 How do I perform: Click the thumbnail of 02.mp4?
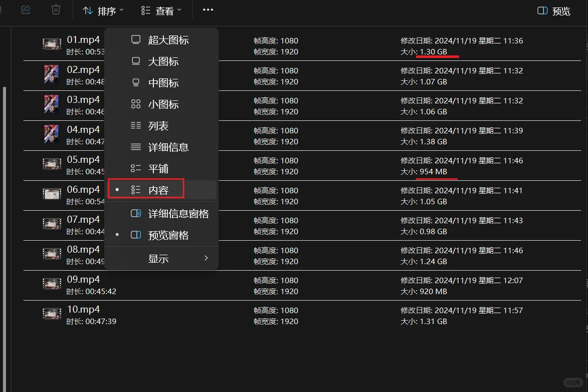pos(51,75)
